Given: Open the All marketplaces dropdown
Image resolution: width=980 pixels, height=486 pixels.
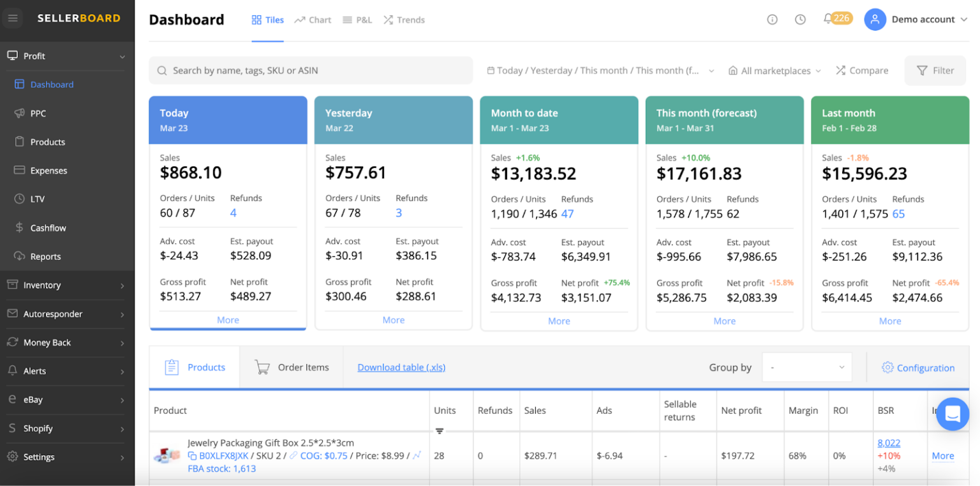Looking at the screenshot, I should (774, 70).
